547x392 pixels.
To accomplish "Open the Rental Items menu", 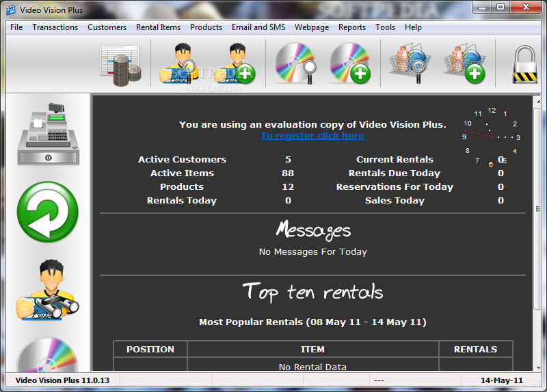I will 159,27.
